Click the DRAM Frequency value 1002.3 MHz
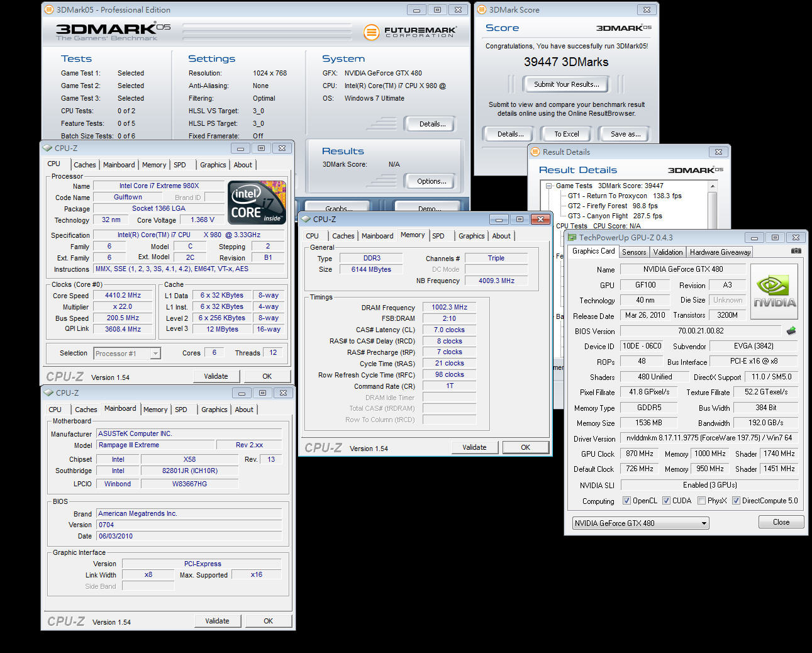Screen dimensions: 812x653 point(450,307)
